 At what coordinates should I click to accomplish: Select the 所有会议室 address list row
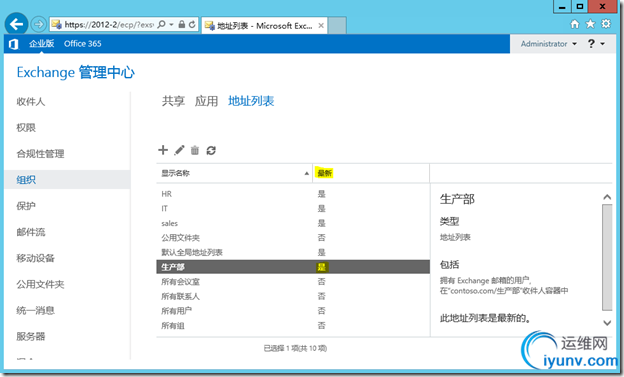tap(293, 282)
